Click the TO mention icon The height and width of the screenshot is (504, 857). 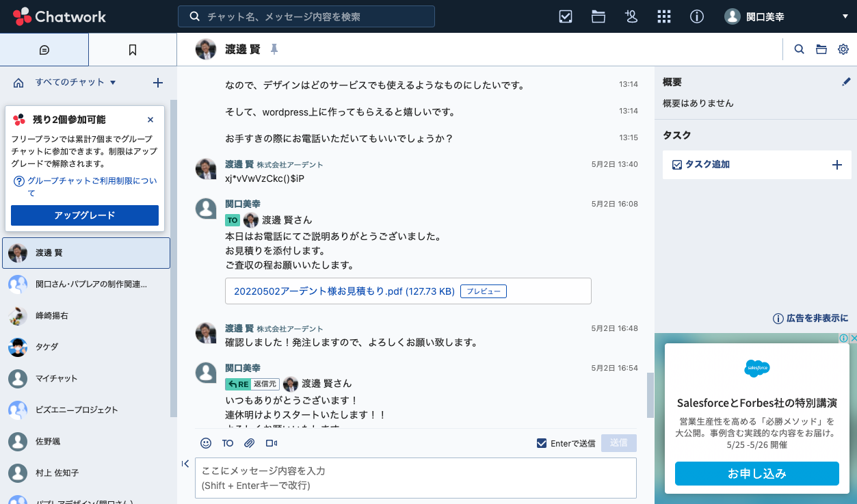click(x=227, y=443)
